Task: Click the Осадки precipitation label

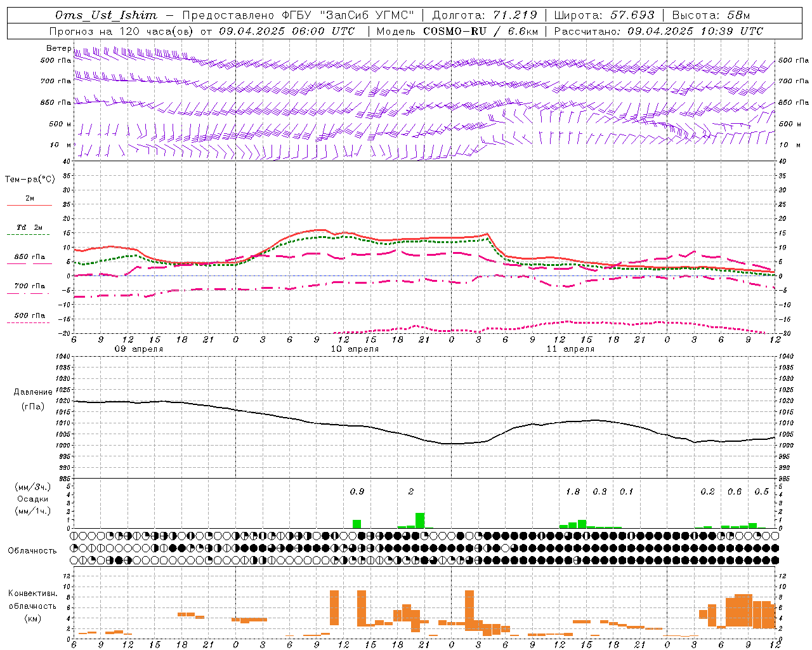Action: click(33, 499)
